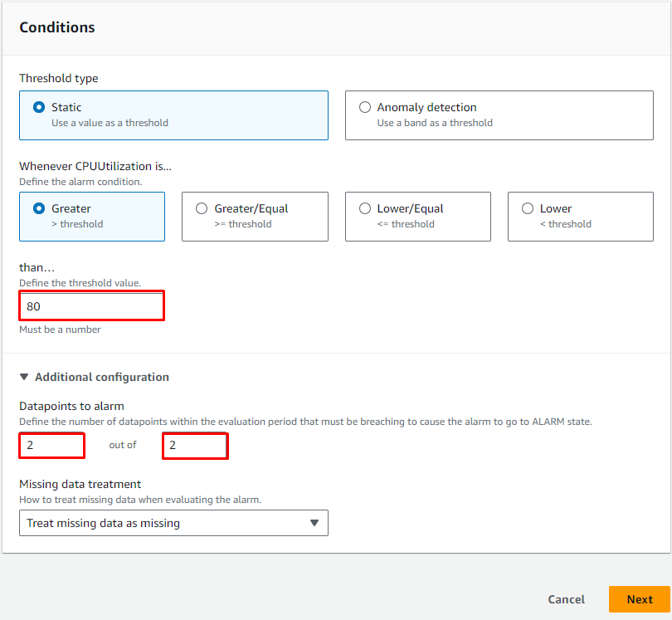Click the triangle icon beside Additional configuration
The image size is (672, 620).
[24, 377]
